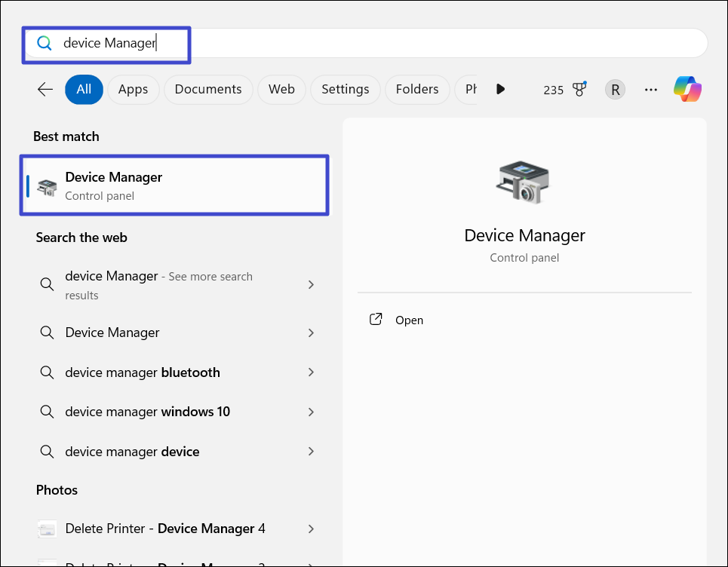This screenshot has height=567, width=728.
Task: Open the 'Delete Printer - Device Manager 4' photo
Action: [164, 529]
